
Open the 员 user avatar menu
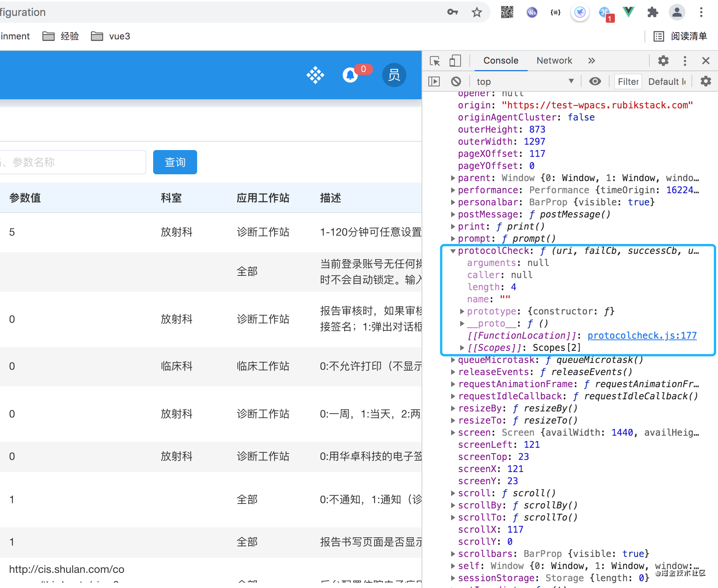click(x=394, y=75)
